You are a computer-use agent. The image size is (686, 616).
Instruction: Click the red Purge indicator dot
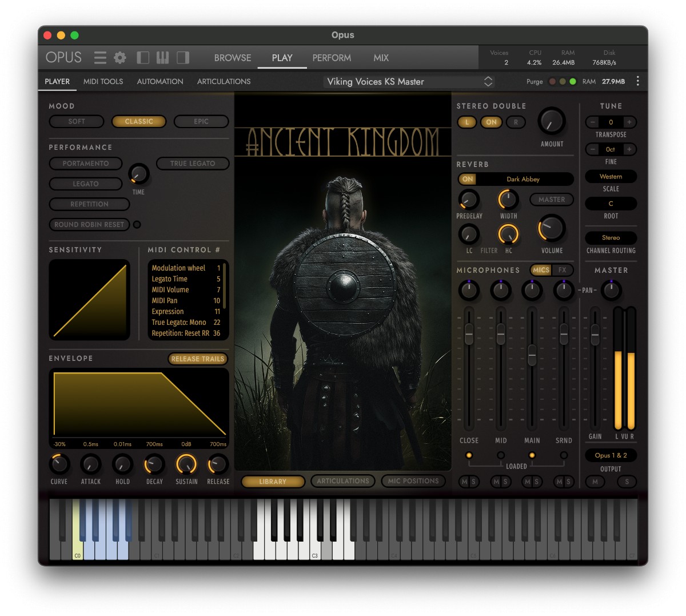[x=552, y=81]
